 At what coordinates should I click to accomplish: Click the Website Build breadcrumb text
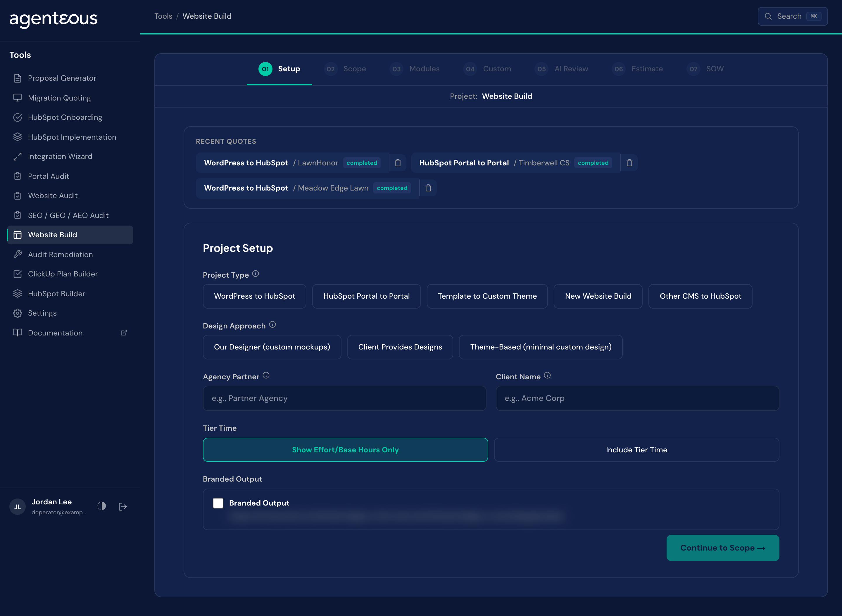(207, 16)
